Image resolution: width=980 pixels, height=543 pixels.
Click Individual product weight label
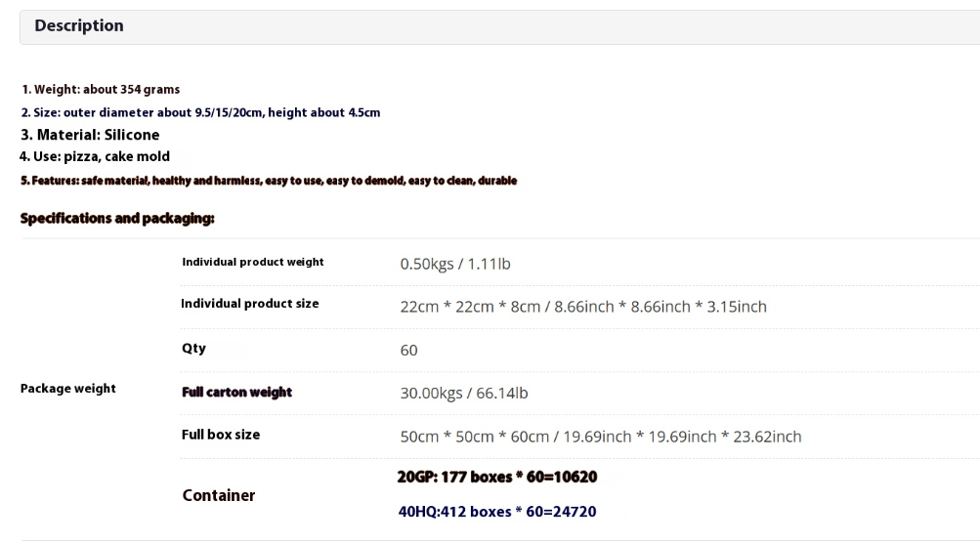pos(252,262)
